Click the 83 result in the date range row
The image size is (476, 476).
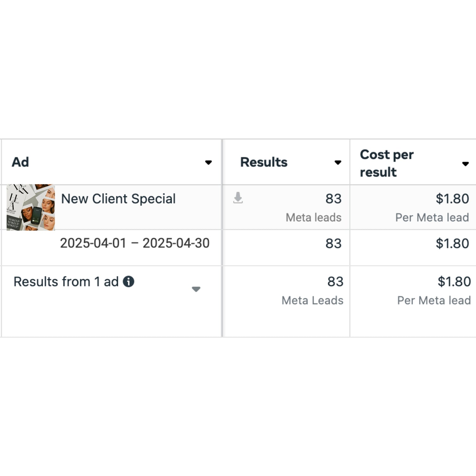click(x=333, y=244)
